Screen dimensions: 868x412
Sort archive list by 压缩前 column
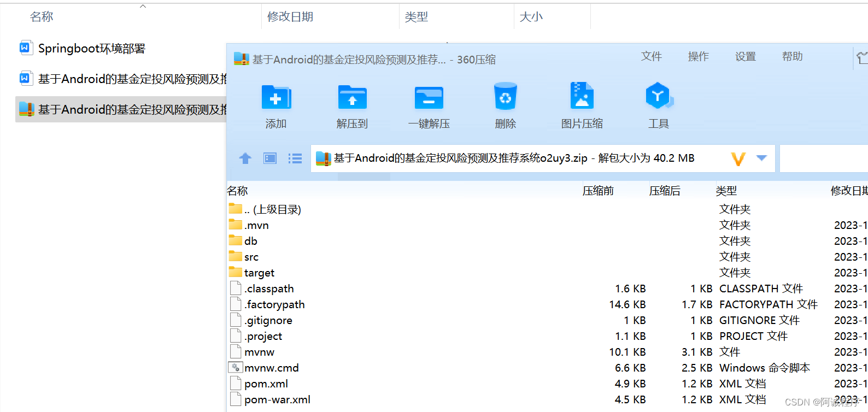click(598, 191)
